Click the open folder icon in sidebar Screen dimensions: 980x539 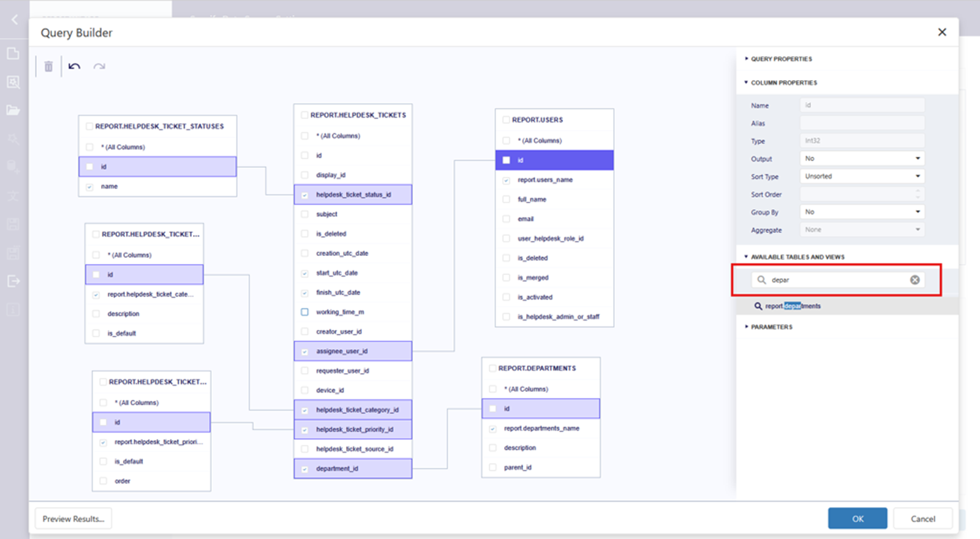13,110
